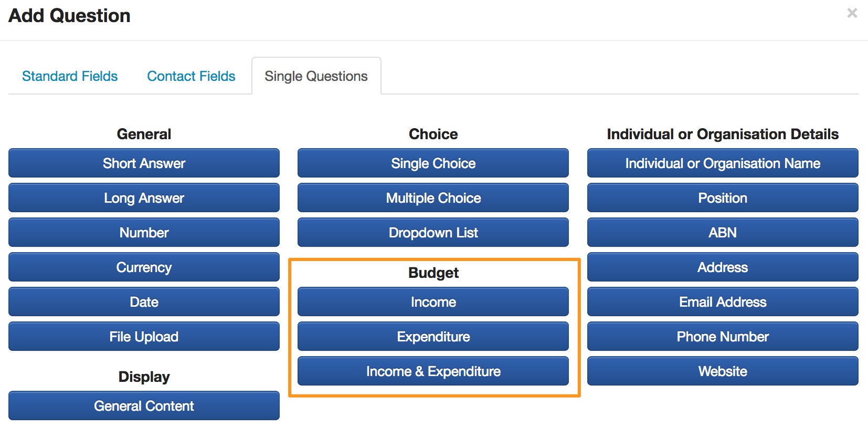Select Multiple Choice question type
The image size is (868, 437).
click(x=433, y=198)
